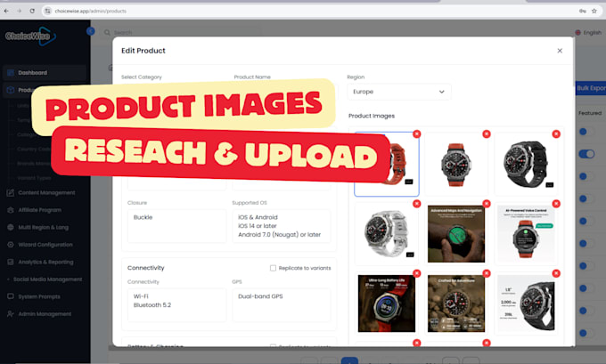Click the Affiliate Program sidebar icon

(x=11, y=210)
